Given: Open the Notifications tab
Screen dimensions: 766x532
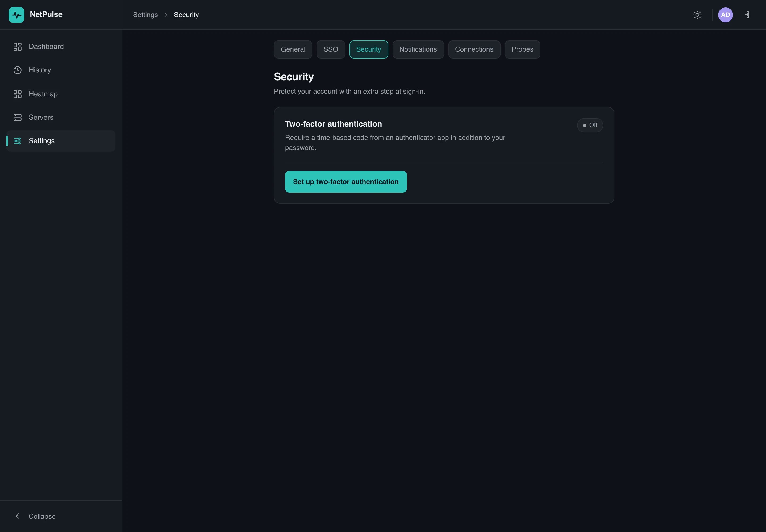Looking at the screenshot, I should [418, 49].
